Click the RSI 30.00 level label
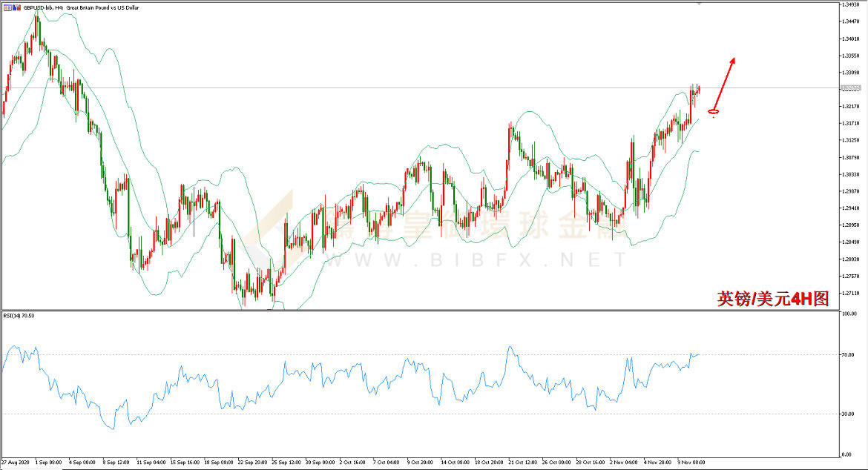868x470 pixels. 847,414
